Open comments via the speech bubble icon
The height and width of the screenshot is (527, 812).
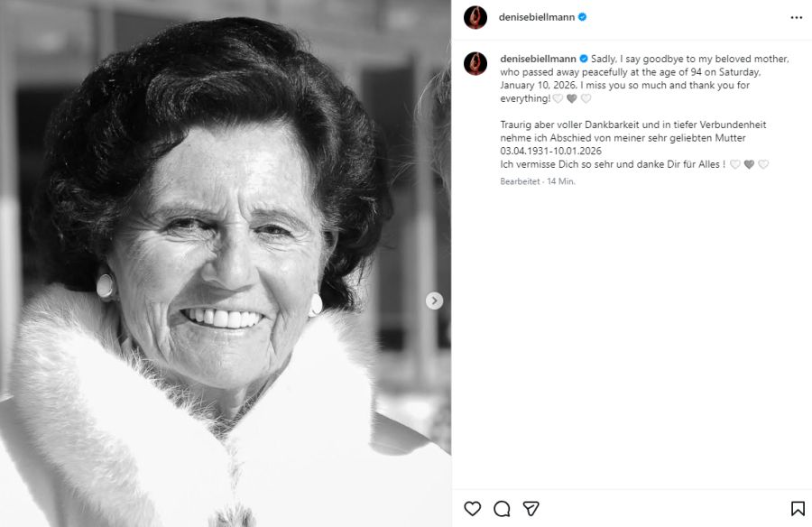coord(502,508)
